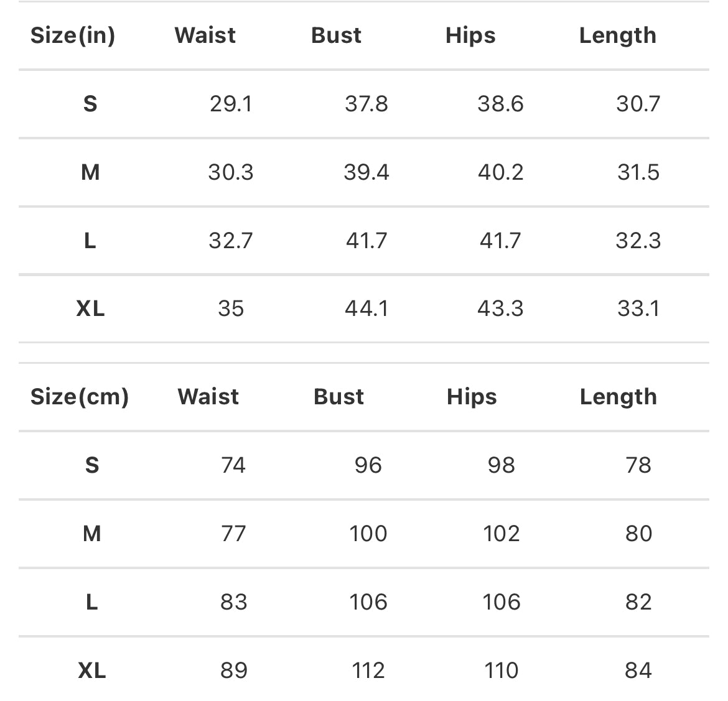Click length value 32.3
Viewport: 728px width, 701px height.
pyautogui.click(x=638, y=241)
